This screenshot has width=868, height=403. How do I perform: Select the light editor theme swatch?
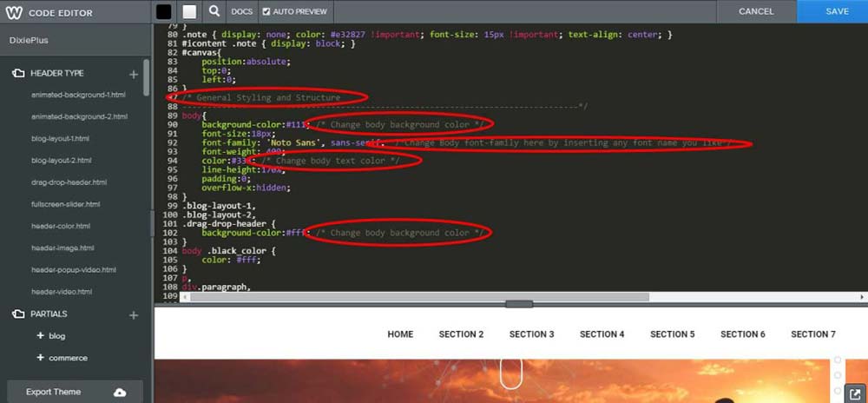click(190, 11)
